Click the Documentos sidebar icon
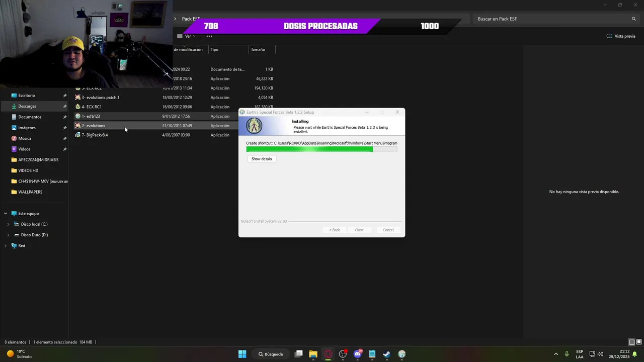The height and width of the screenshot is (362, 644). (14, 117)
